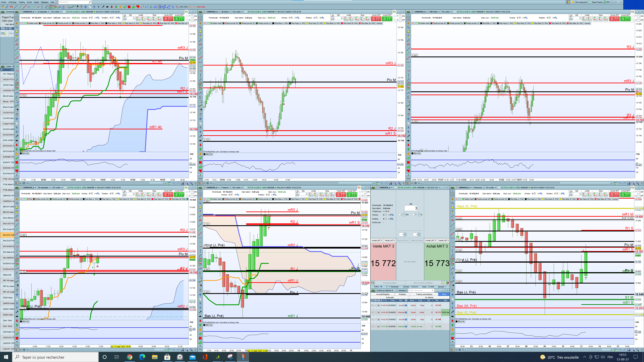644x362 pixels.
Task: Enable the S stop checkbox on 5-minute chart
Action: (187, 20)
